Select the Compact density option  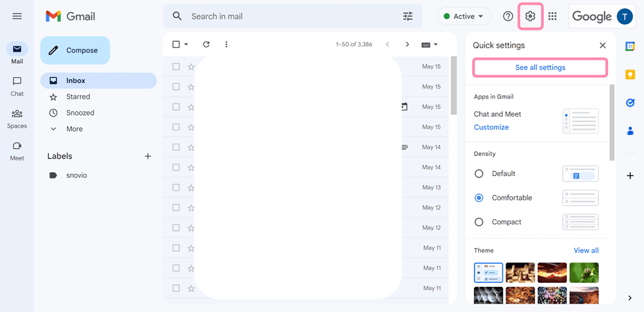[x=478, y=222]
